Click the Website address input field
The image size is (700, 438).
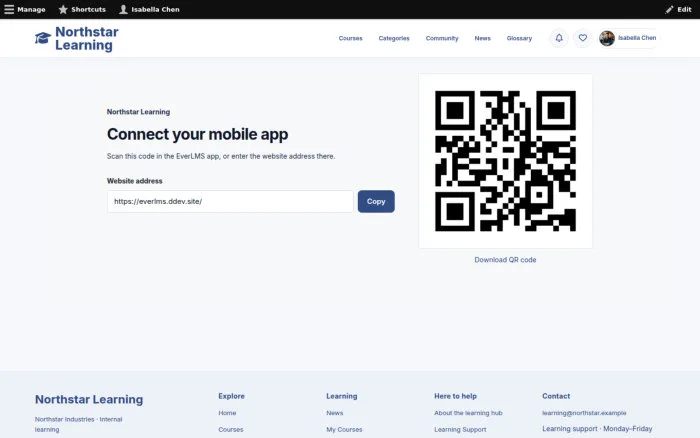(x=230, y=201)
